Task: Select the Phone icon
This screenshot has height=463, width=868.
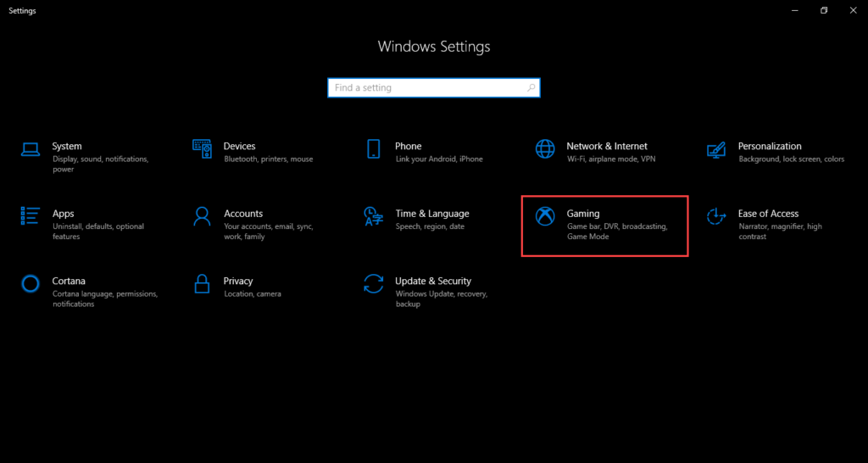Action: point(373,149)
